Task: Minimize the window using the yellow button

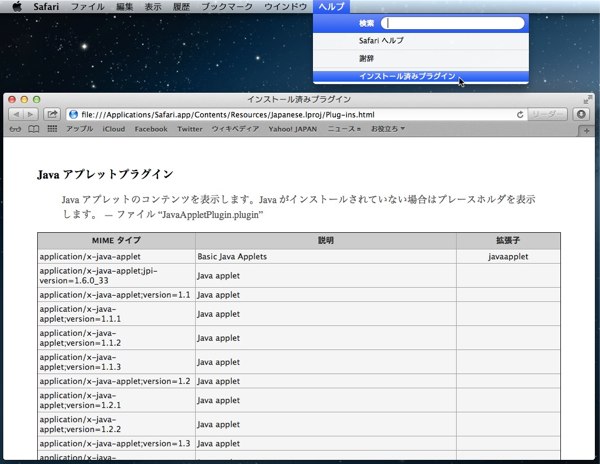Action: (x=24, y=99)
